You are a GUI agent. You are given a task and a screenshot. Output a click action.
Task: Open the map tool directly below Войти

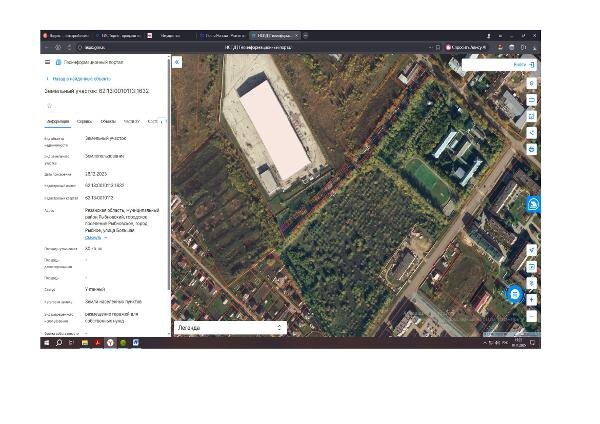point(531,83)
